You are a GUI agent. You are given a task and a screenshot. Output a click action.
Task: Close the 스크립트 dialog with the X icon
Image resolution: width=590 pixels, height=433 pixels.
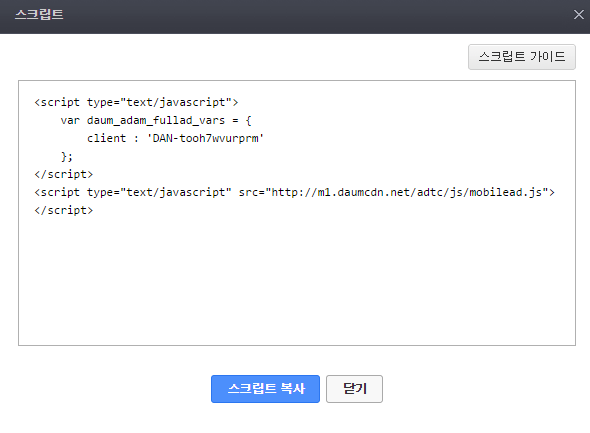(x=578, y=15)
